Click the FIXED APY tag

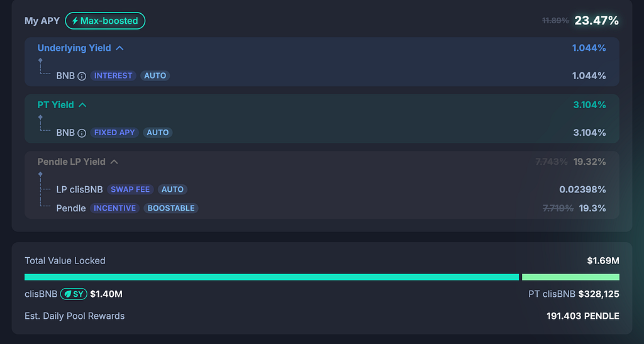click(114, 133)
